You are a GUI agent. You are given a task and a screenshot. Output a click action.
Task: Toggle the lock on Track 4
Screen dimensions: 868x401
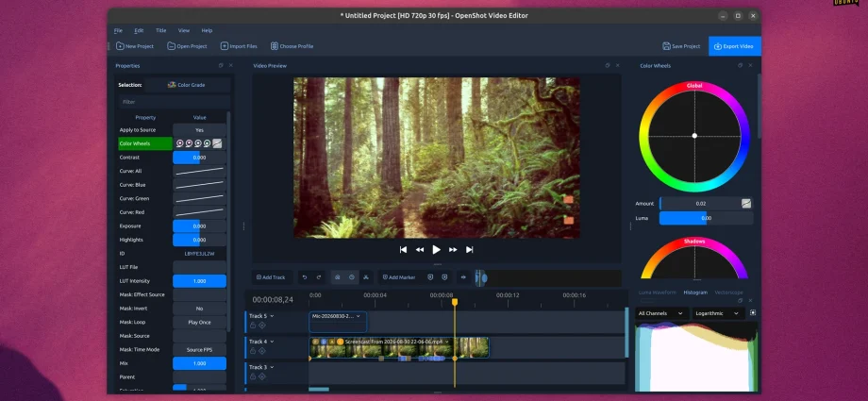pos(253,351)
